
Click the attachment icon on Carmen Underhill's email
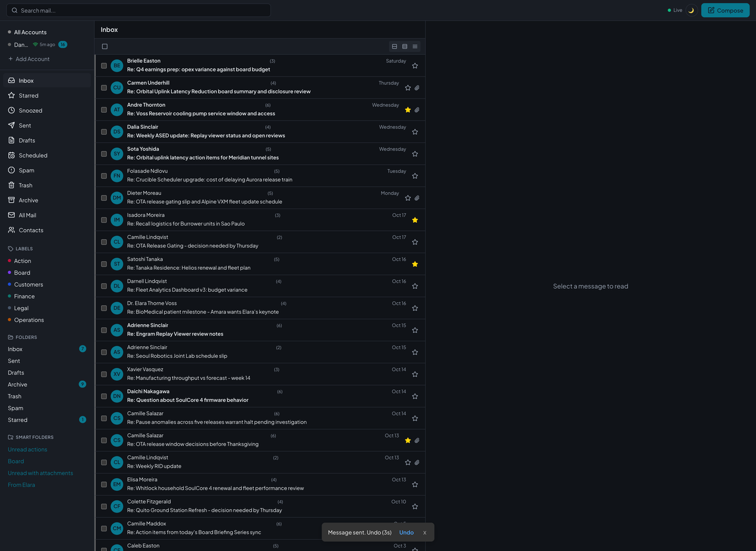pyautogui.click(x=417, y=88)
